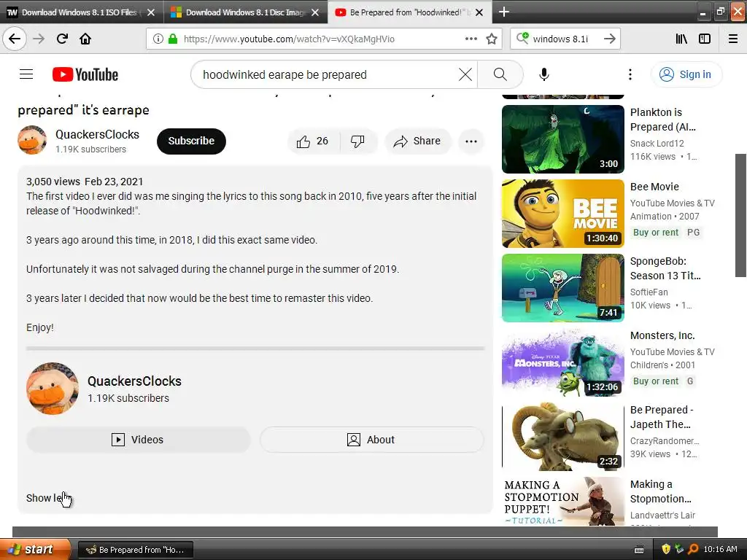Search with your voice microphone
747x560 pixels.
544,74
